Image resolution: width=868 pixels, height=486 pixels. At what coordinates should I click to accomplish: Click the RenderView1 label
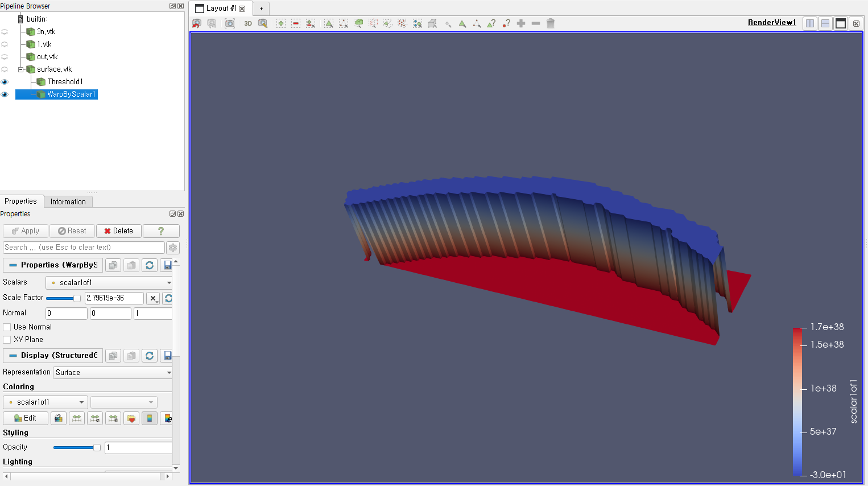tap(772, 23)
